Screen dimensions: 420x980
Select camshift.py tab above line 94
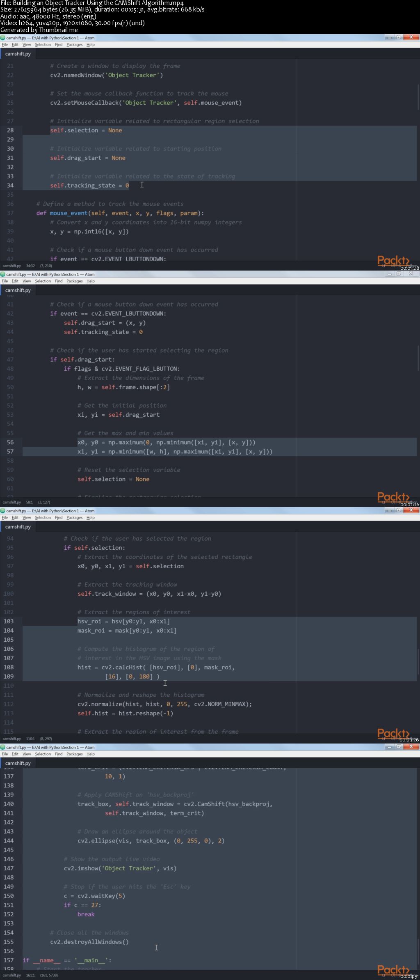[18, 527]
